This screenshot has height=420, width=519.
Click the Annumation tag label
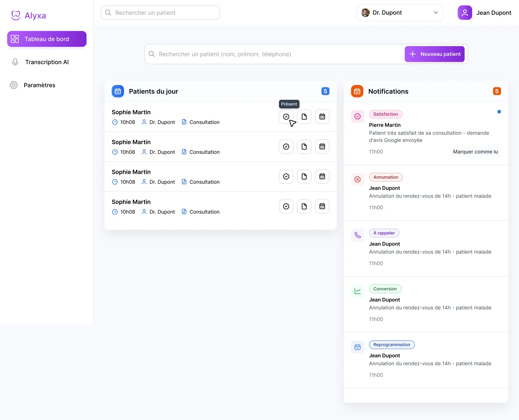click(x=386, y=177)
